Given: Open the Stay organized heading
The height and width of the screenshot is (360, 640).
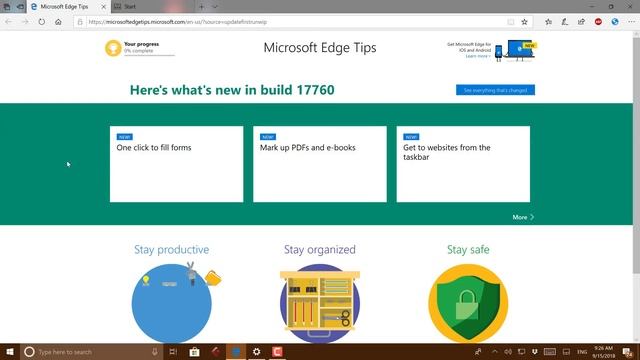Looking at the screenshot, I should (x=320, y=249).
